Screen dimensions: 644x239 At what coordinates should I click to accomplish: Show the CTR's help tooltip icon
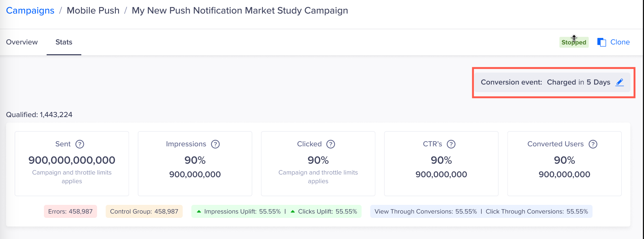[451, 144]
